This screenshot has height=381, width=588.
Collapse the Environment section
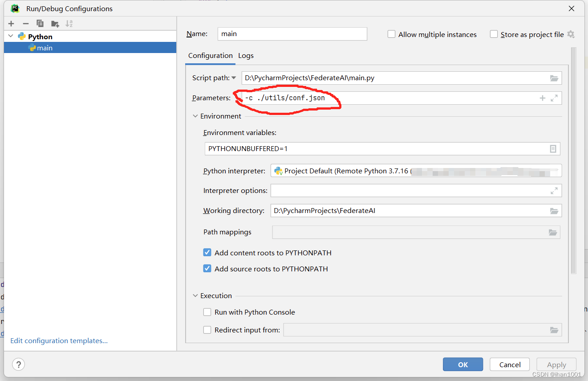point(195,116)
